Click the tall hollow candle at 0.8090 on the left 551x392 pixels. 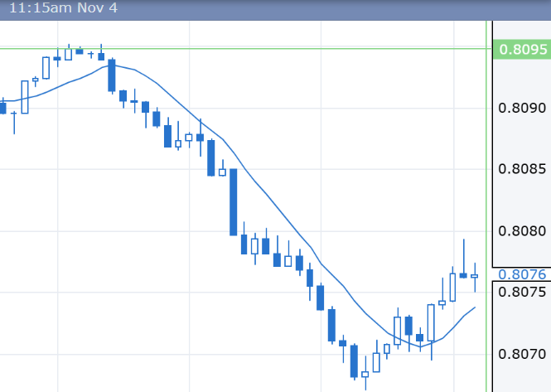[25, 96]
